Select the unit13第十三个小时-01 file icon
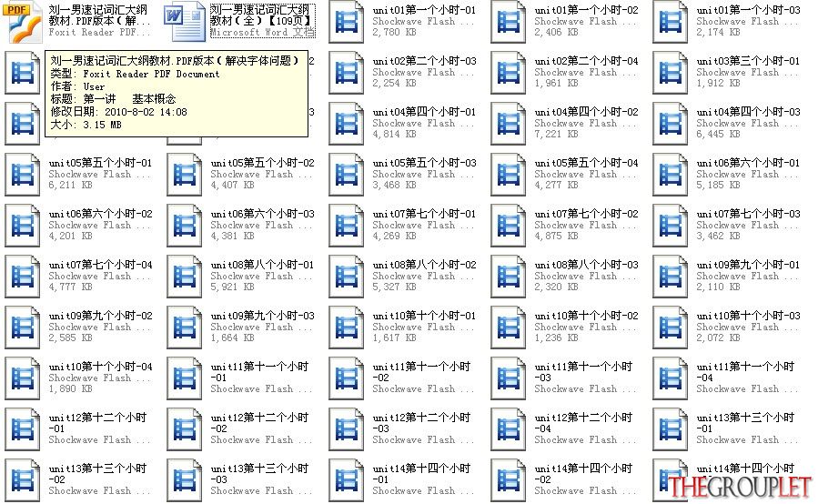The height and width of the screenshot is (504, 818). tap(671, 429)
